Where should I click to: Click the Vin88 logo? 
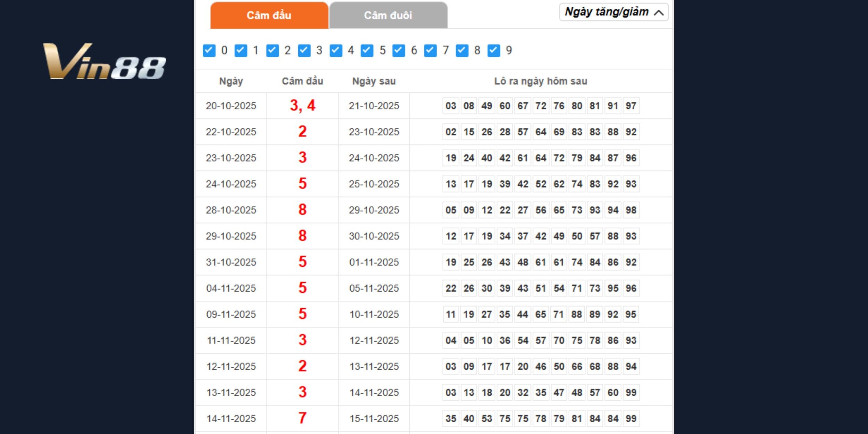(104, 61)
